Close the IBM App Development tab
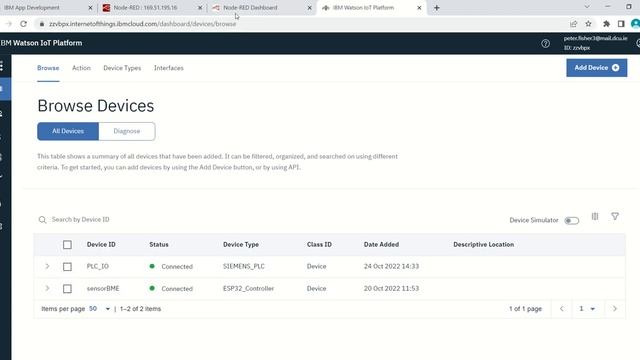 pos(90,8)
